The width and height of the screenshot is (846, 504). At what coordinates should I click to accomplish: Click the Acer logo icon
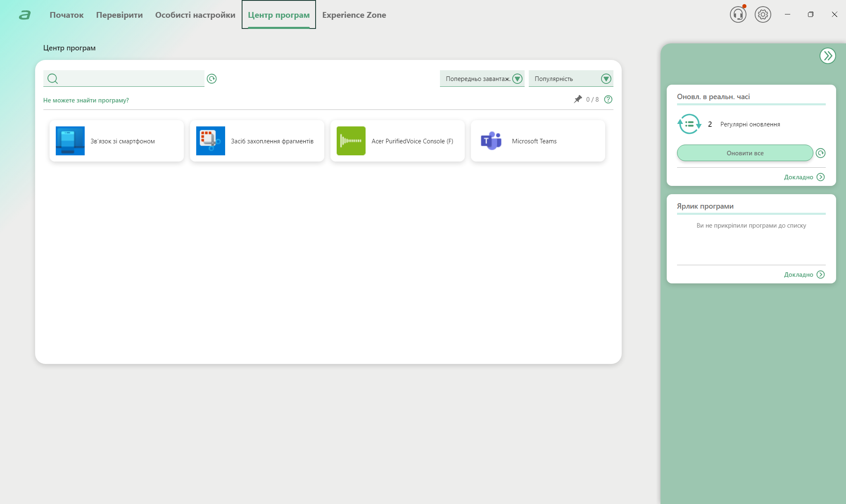[25, 15]
